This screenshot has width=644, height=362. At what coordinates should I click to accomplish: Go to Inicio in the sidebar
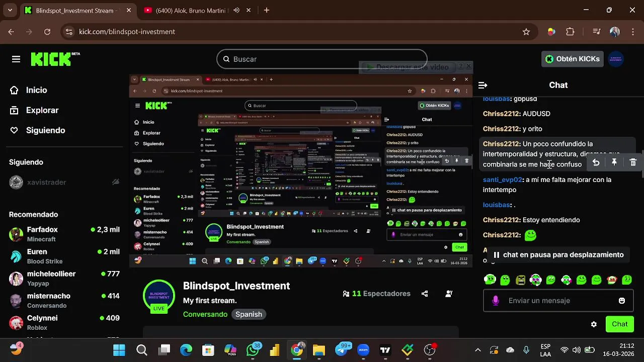[29, 90]
